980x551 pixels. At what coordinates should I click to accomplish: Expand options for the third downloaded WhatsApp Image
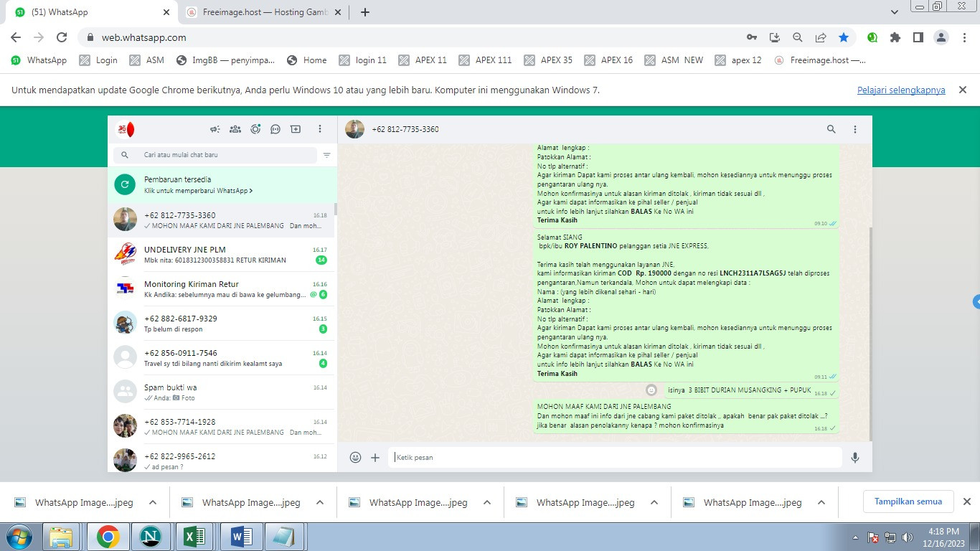click(487, 502)
